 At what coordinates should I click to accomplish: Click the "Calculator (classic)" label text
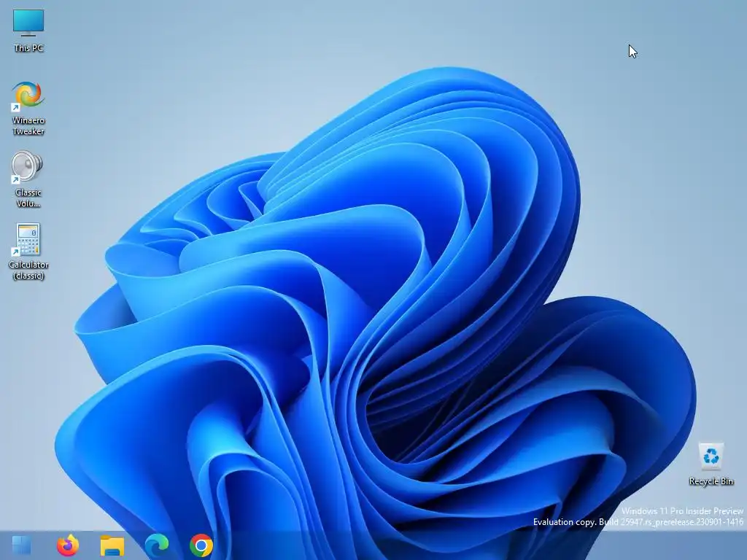[28, 270]
